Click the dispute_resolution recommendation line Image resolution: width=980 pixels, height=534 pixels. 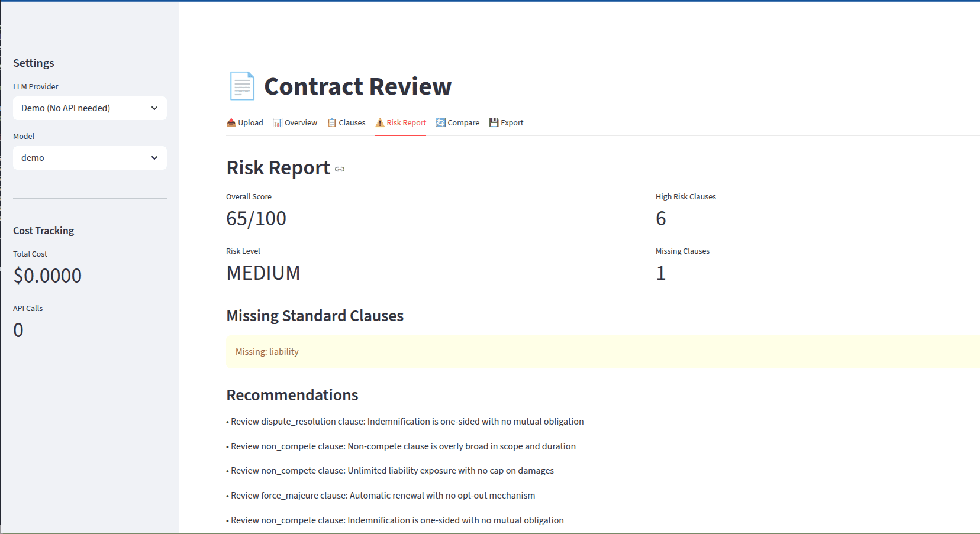pyautogui.click(x=405, y=421)
